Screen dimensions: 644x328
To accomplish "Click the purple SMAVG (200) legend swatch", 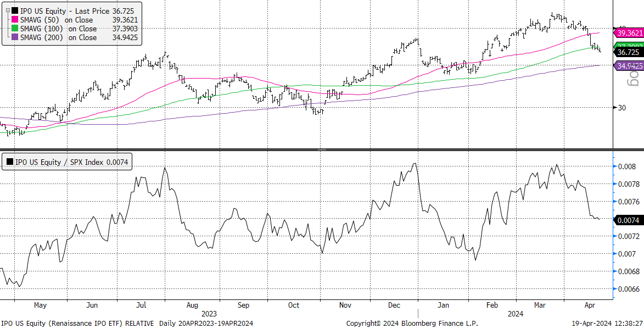I will tap(14, 37).
